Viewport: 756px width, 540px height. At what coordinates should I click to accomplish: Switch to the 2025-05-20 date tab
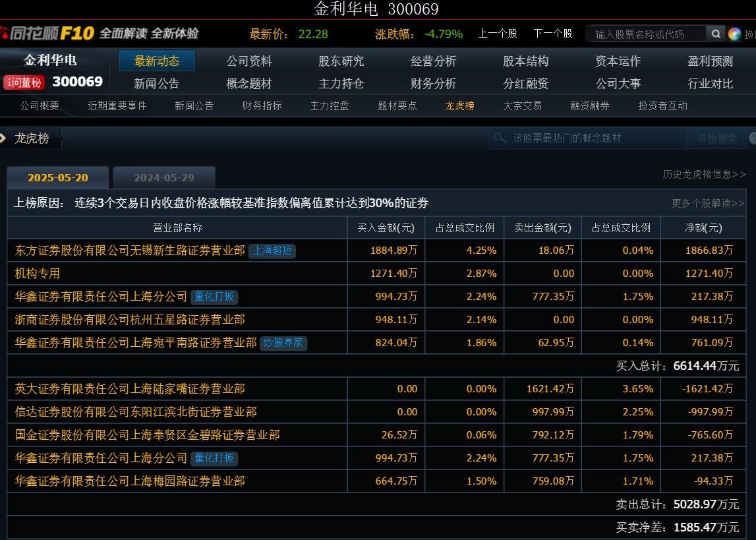pyautogui.click(x=58, y=177)
